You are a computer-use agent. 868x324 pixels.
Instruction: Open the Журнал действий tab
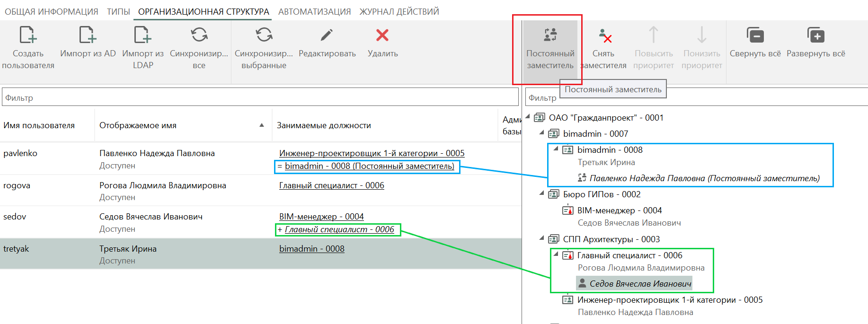coord(399,11)
